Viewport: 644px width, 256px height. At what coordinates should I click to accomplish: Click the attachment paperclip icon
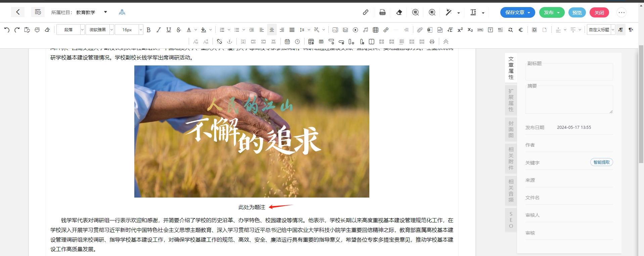point(420,30)
